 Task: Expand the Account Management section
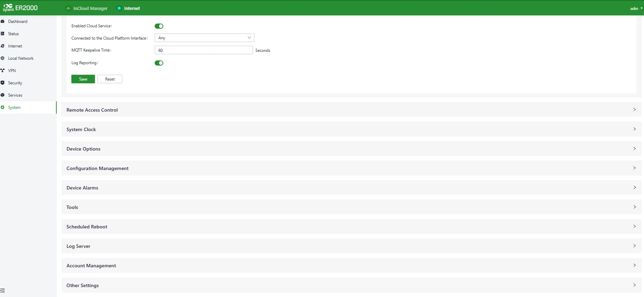[351, 265]
